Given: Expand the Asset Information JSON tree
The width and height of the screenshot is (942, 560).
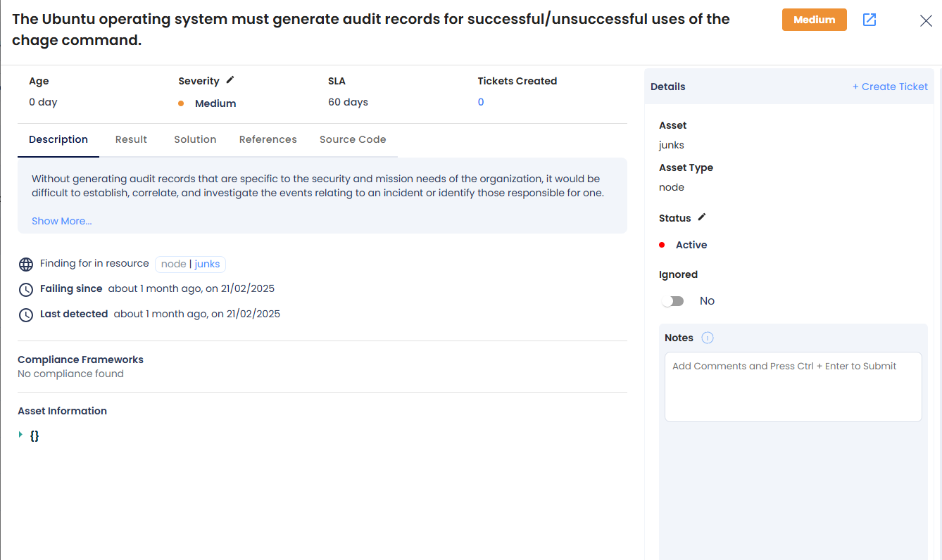Looking at the screenshot, I should click(x=21, y=435).
